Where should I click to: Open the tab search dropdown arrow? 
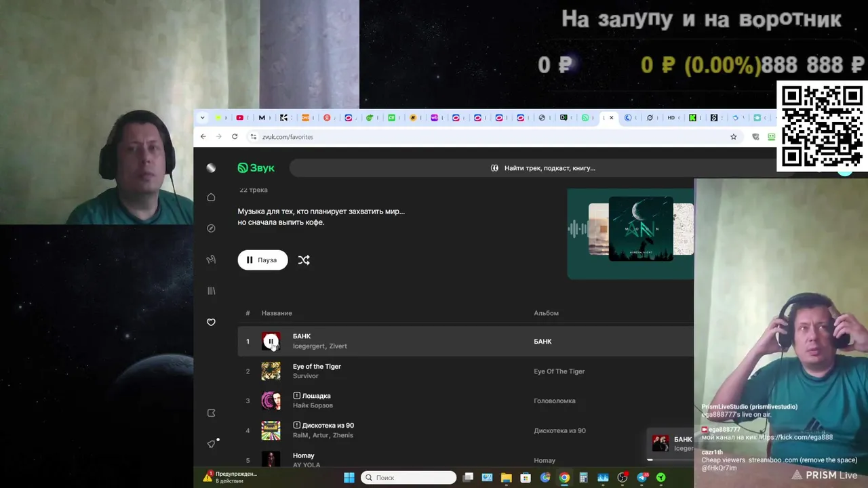[x=202, y=117]
